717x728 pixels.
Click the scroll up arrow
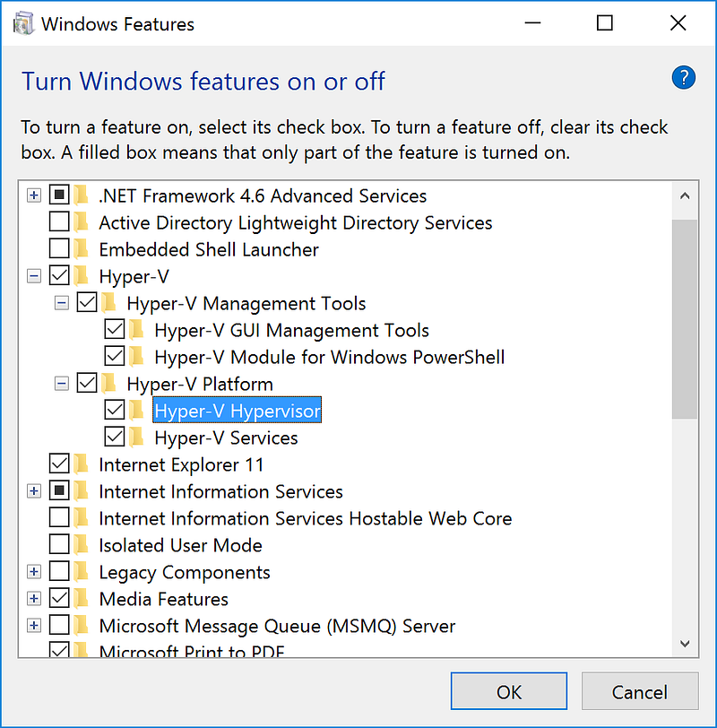tap(685, 196)
